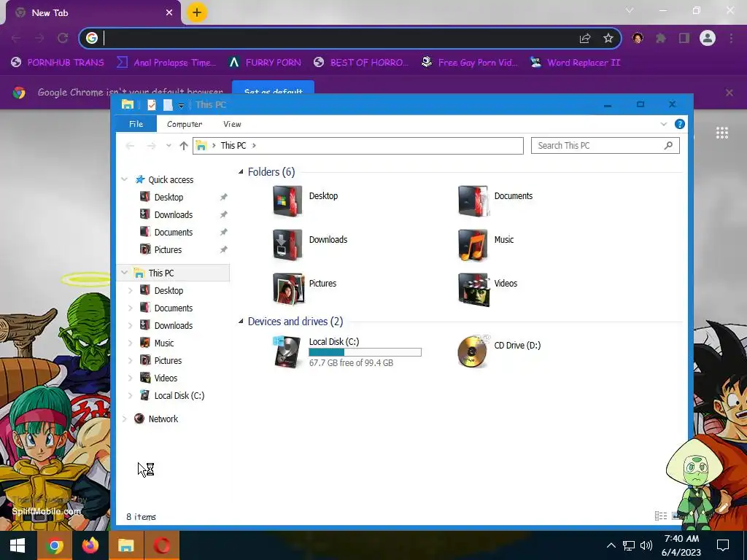This screenshot has height=560, width=747.
Task: Expand Music under This PC tree
Action: pyautogui.click(x=130, y=343)
